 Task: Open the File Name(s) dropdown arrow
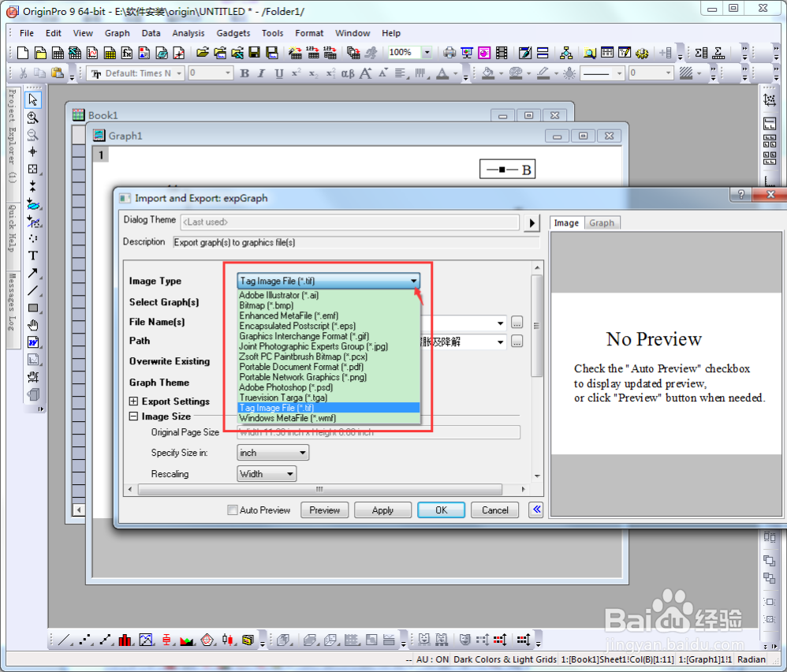(501, 323)
